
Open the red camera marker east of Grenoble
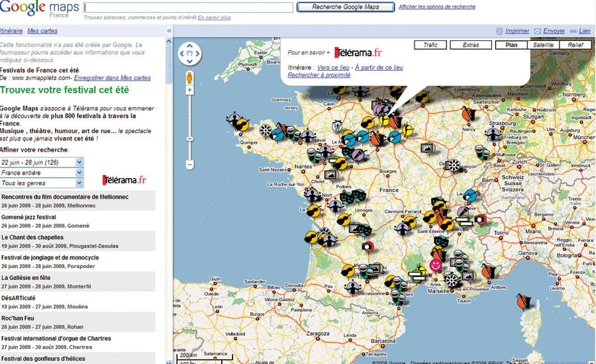coord(481,219)
